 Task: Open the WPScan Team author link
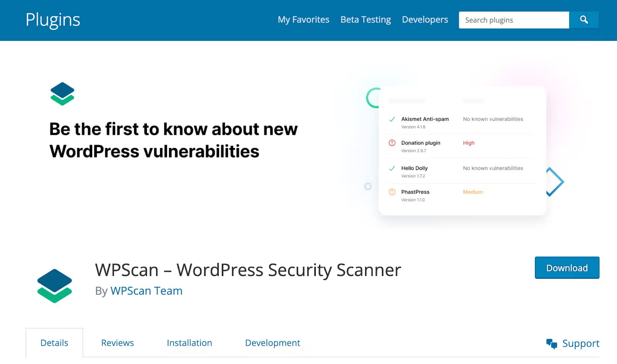[146, 291]
